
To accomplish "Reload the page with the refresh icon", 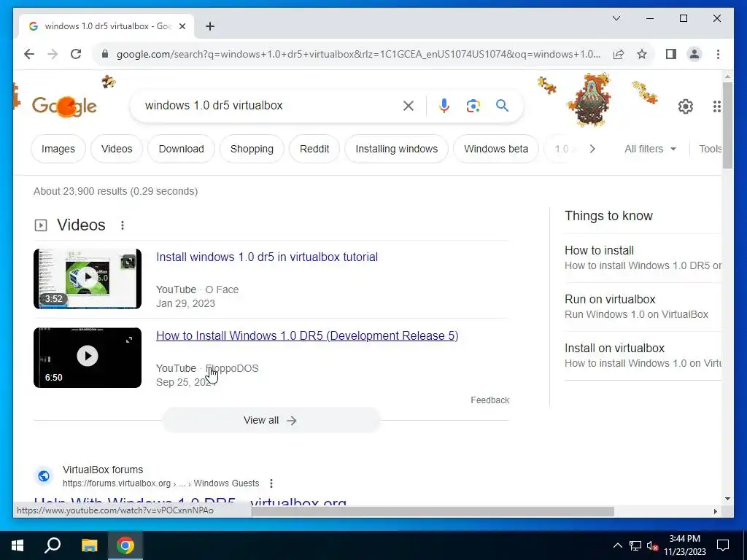I will [x=76, y=54].
